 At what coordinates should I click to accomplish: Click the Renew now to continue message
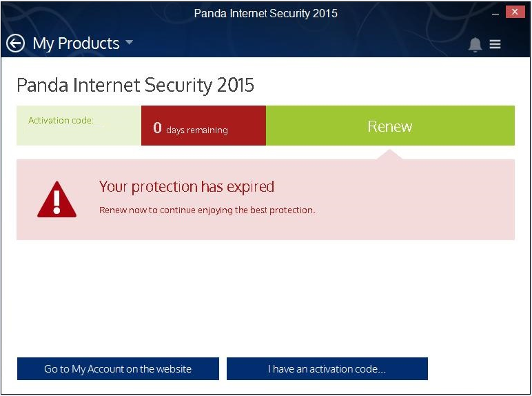tap(207, 210)
